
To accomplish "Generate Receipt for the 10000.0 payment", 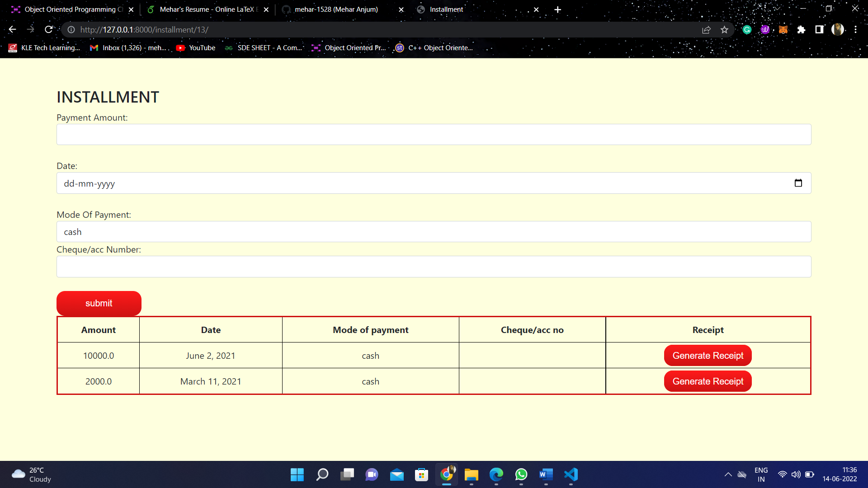I will [708, 355].
